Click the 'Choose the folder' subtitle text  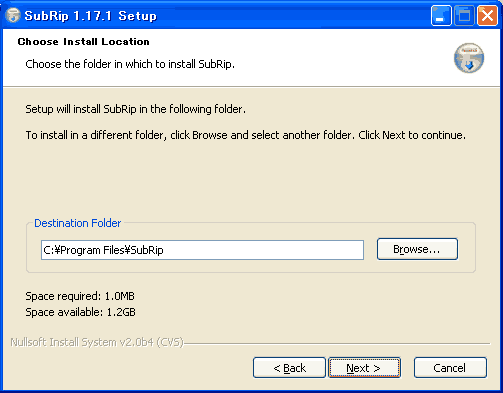pos(130,64)
